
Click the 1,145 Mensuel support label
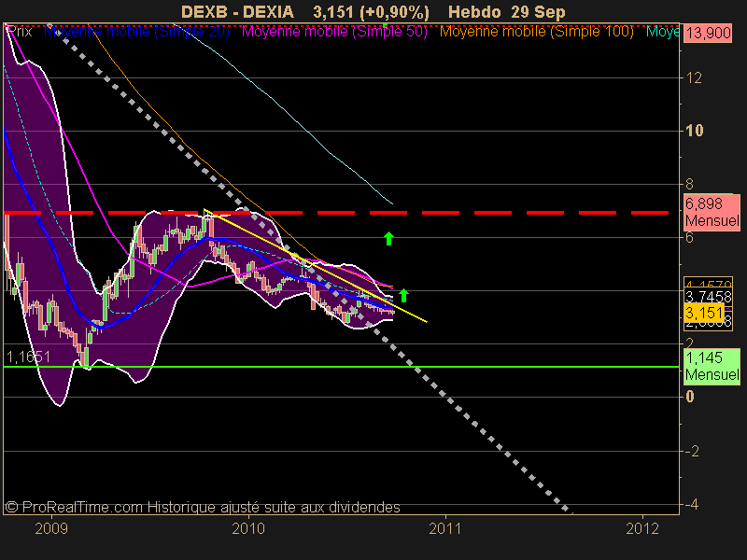coord(712,366)
